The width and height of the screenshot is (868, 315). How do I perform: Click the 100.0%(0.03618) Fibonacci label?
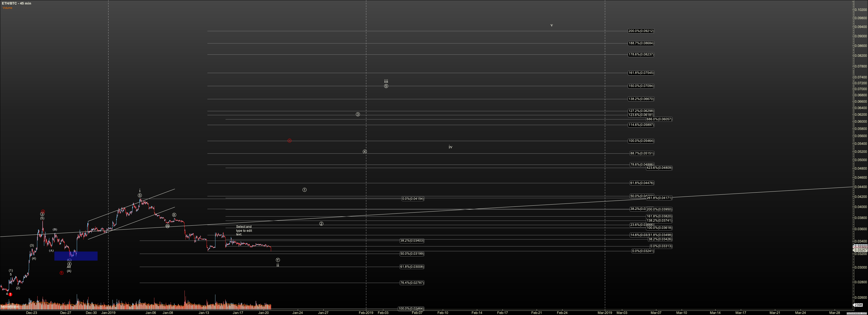pyautogui.click(x=659, y=228)
